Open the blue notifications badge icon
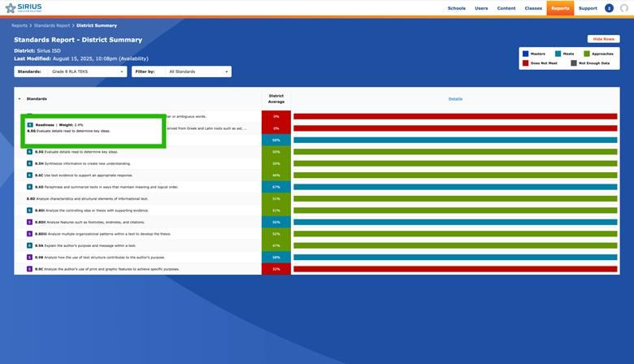The image size is (634, 364). point(609,8)
